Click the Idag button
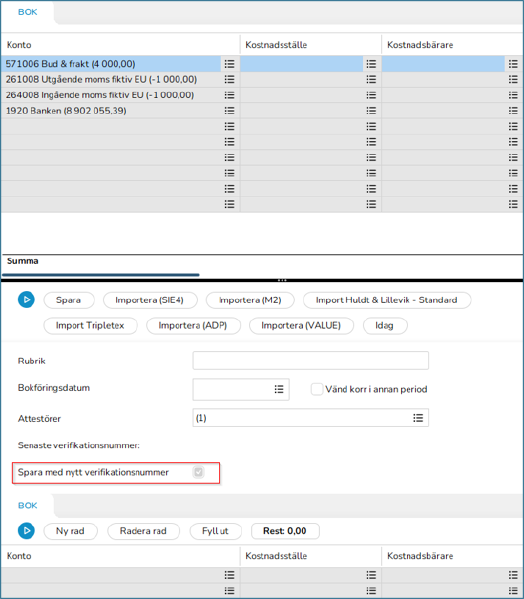Image resolution: width=524 pixels, height=599 pixels. pyautogui.click(x=385, y=325)
